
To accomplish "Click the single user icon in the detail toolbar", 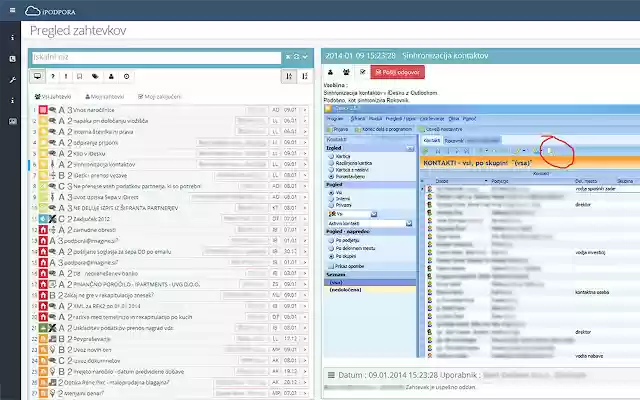I will coord(331,72).
